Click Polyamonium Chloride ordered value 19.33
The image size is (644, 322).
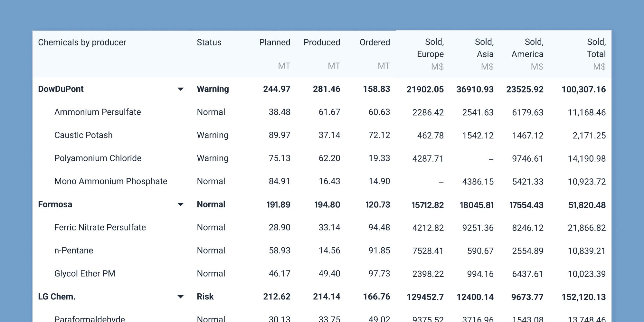click(x=379, y=158)
